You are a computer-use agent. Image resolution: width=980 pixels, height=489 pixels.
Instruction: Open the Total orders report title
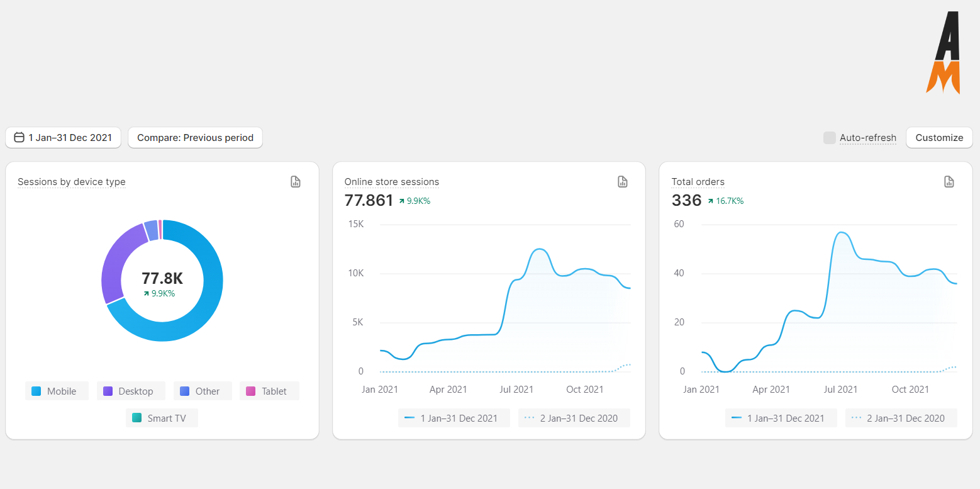click(698, 182)
